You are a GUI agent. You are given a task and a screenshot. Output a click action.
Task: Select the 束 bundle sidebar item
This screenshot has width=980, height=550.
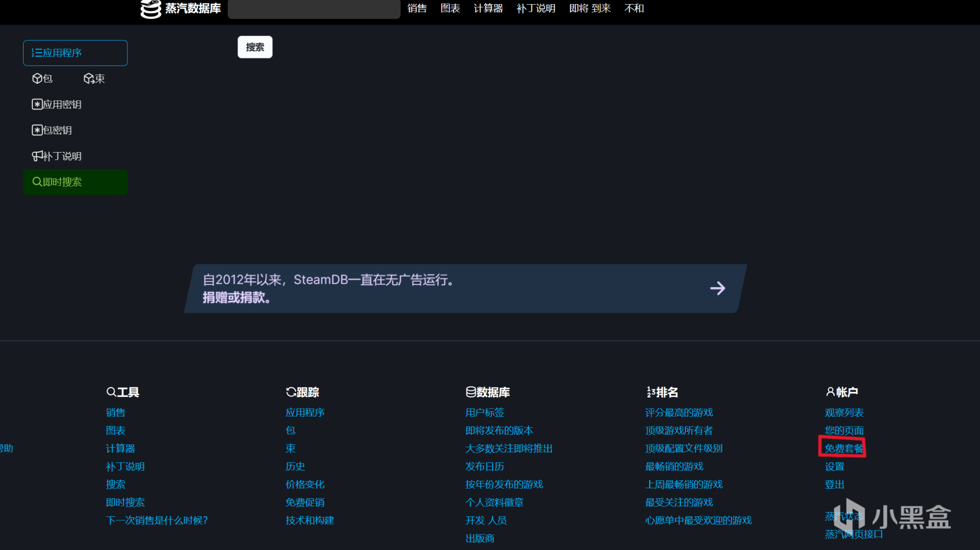[94, 78]
